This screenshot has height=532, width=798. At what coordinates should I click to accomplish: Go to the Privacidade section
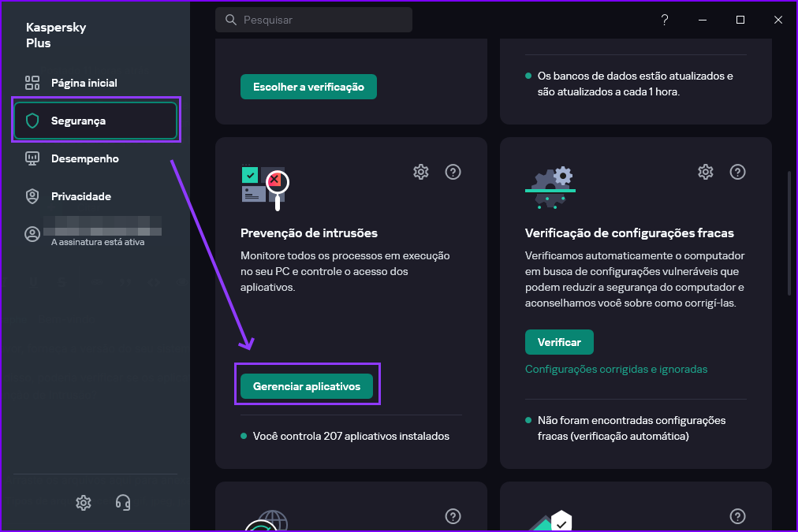tap(95, 196)
